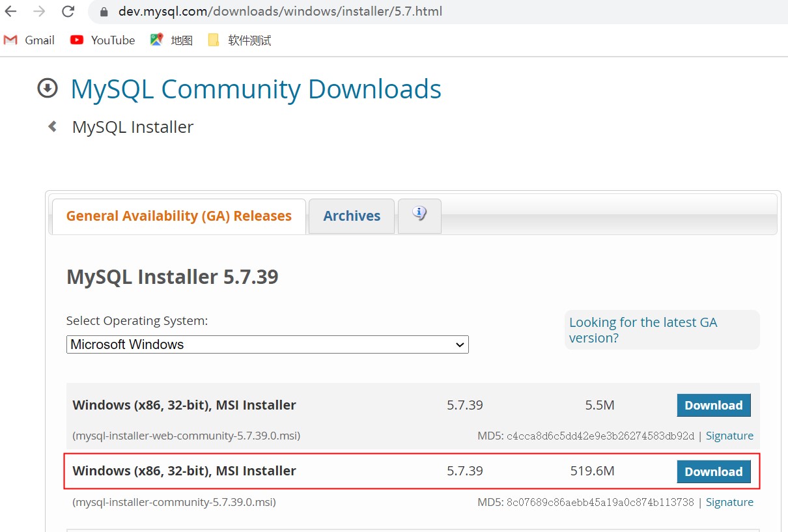Click the MySQL Installer breadcrumb text
This screenshot has height=532, width=788.
tap(133, 127)
